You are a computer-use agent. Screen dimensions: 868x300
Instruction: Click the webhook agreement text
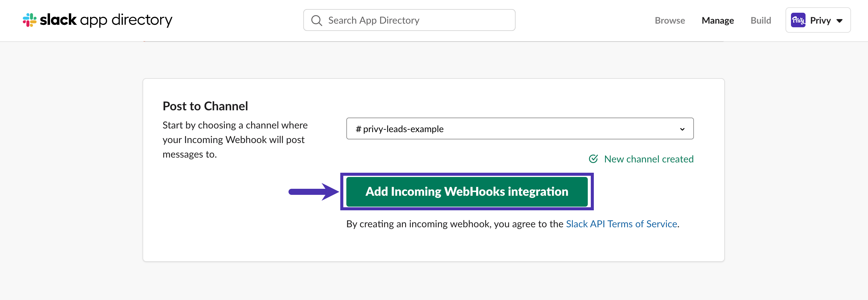(513, 224)
